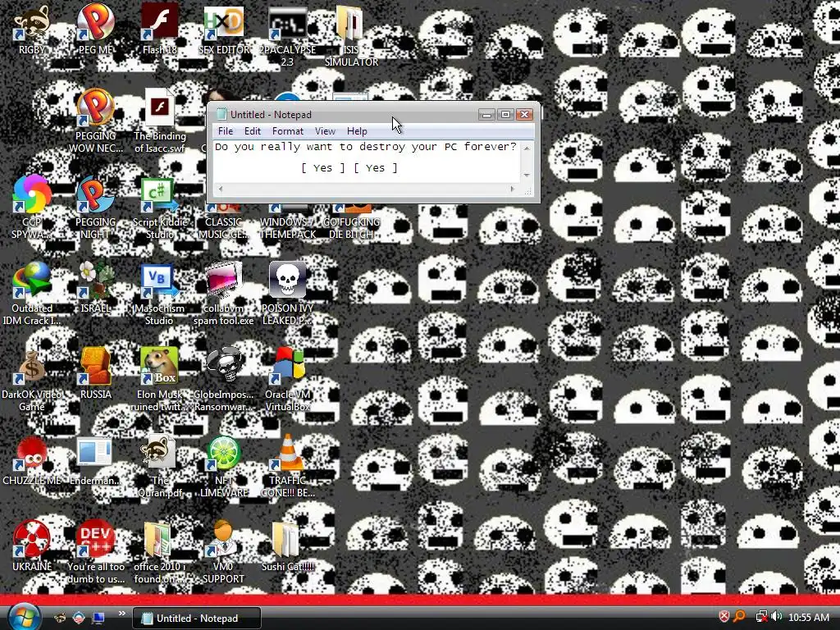The image size is (840, 630).
Task: Click the Notepad horizontal scrollbar left arrow
Action: click(221, 189)
